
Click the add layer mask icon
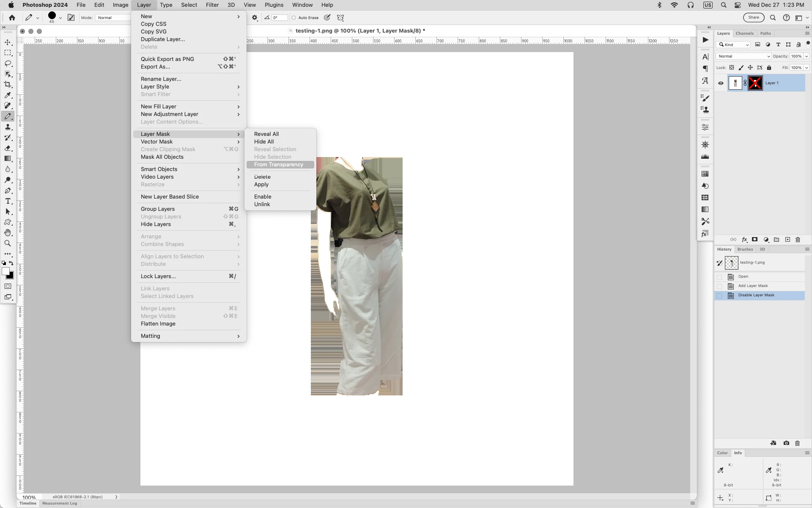coord(754,240)
